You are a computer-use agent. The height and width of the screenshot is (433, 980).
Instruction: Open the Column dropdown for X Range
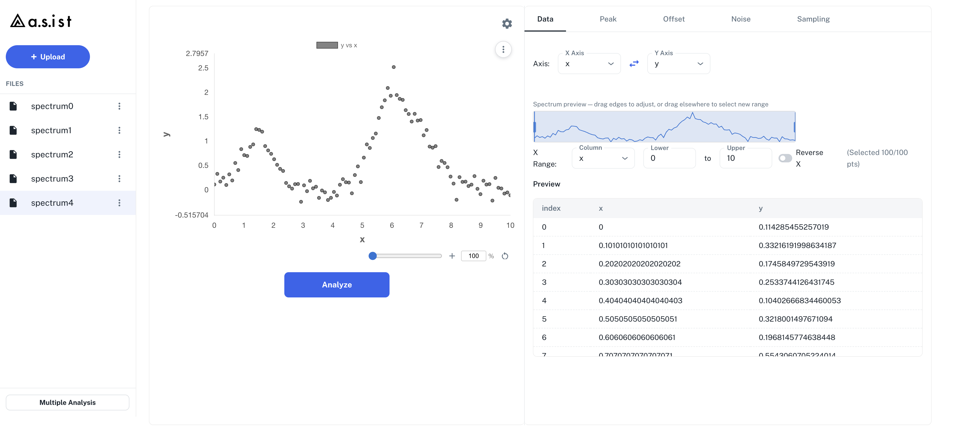[603, 158]
